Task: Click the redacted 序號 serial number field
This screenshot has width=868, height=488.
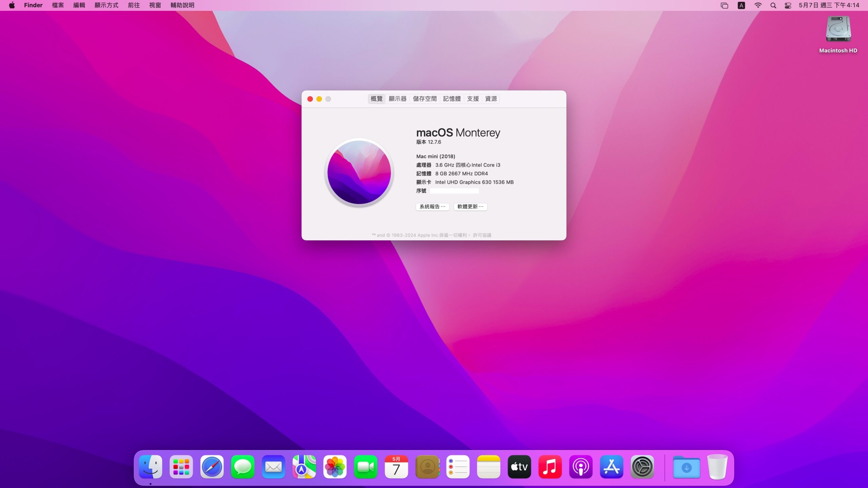Action: point(454,191)
